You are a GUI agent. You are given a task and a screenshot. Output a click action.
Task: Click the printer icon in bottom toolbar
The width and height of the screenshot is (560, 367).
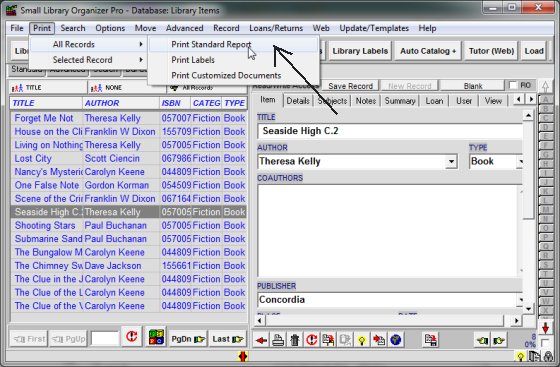tap(278, 340)
